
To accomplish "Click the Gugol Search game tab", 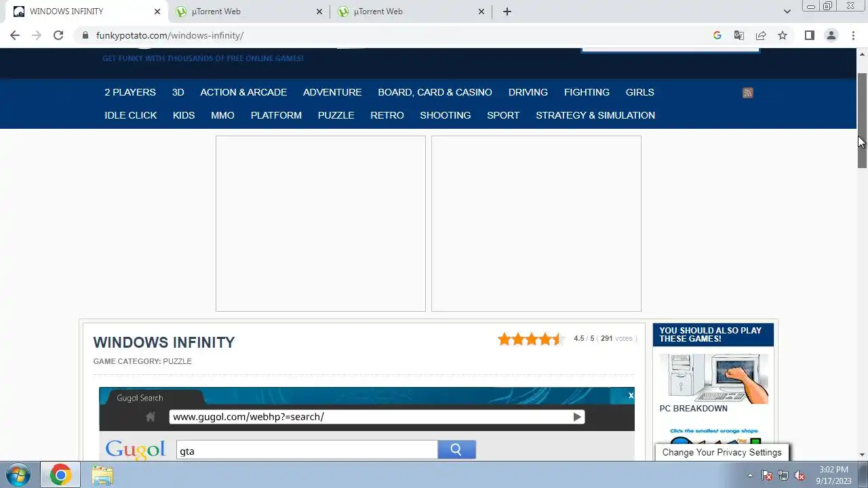I will 156,398.
